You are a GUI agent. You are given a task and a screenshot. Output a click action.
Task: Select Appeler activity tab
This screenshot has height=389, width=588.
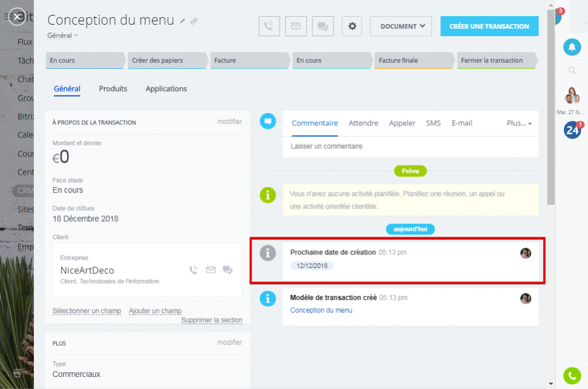tap(402, 124)
